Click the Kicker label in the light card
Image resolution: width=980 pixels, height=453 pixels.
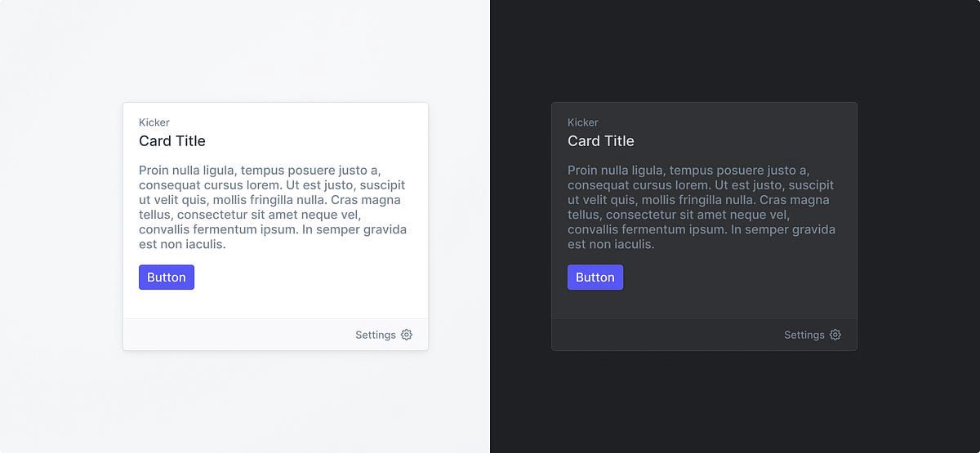[154, 122]
